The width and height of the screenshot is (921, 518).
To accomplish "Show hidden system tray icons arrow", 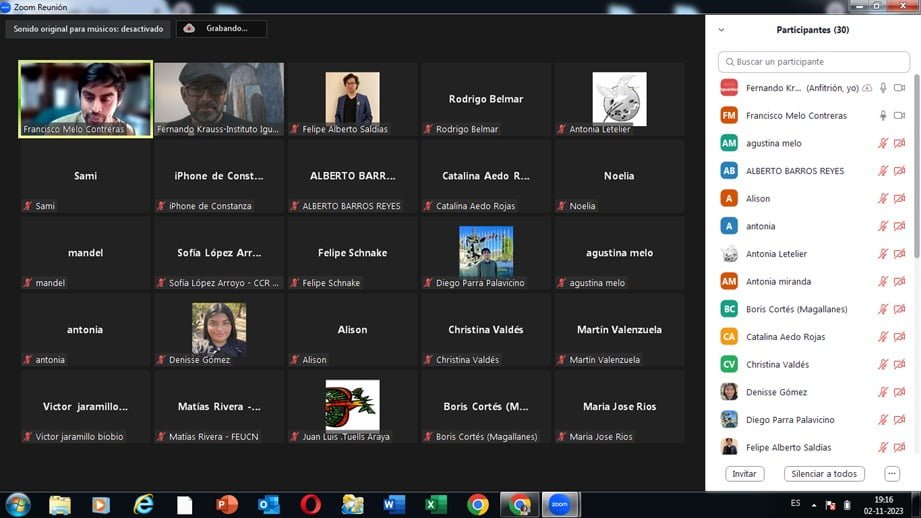I will click(x=815, y=504).
